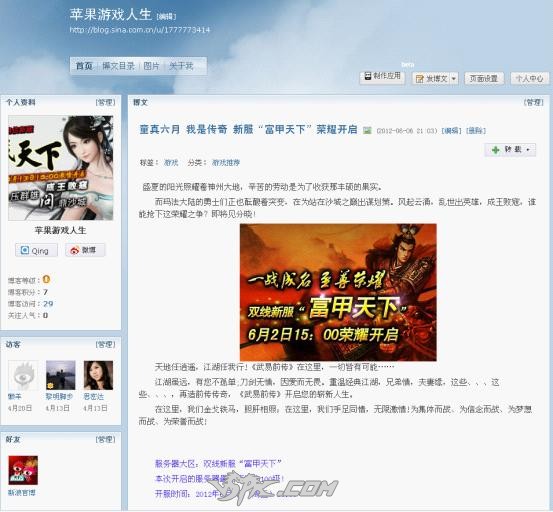Viewport: 553px width, 512px height.
Task: Click the blog post title link
Action: 248,129
